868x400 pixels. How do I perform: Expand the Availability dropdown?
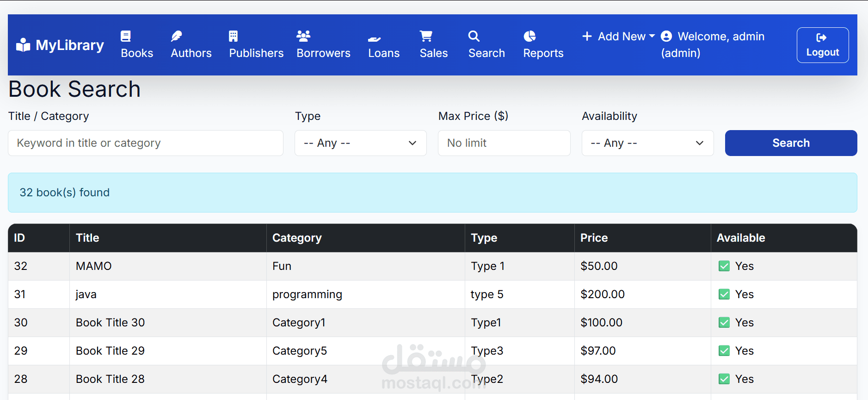click(x=647, y=143)
